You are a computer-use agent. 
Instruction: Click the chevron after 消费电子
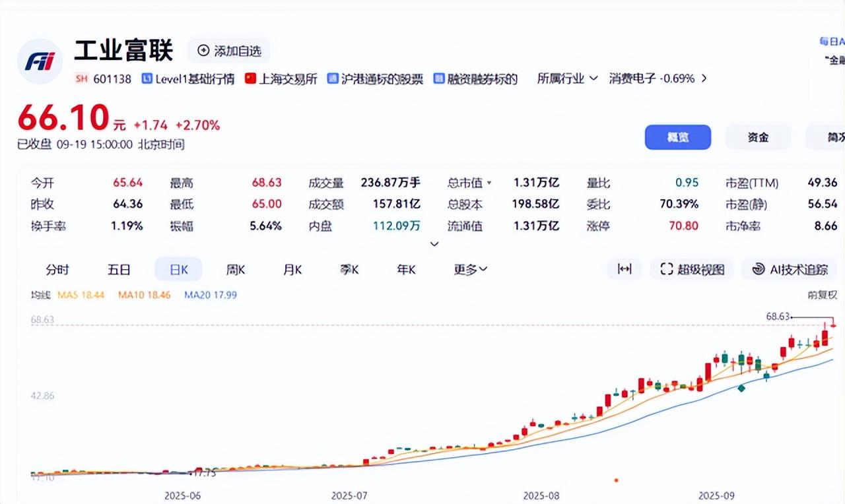[704, 79]
